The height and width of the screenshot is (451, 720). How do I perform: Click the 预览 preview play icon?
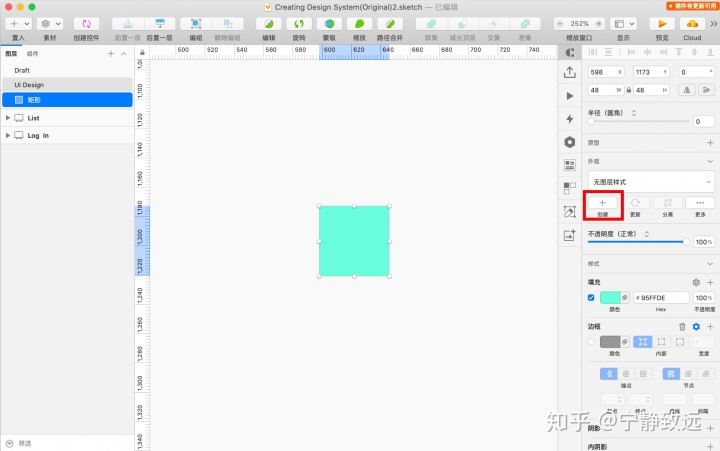click(662, 24)
